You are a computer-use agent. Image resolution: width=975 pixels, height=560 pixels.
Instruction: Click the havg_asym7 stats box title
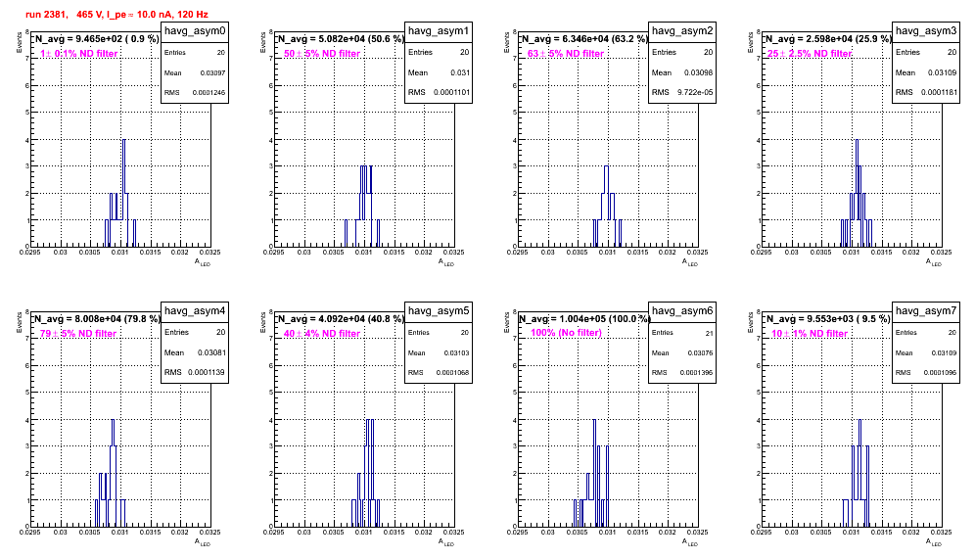tap(926, 310)
